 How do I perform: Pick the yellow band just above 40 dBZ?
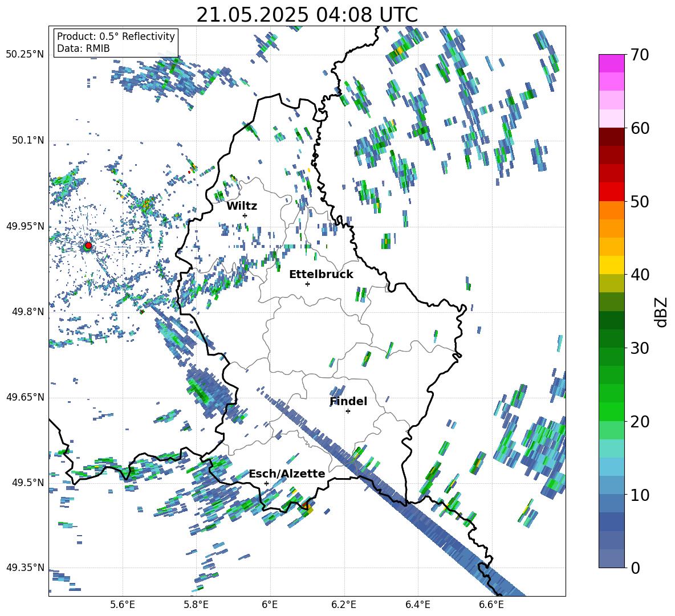pyautogui.click(x=611, y=266)
